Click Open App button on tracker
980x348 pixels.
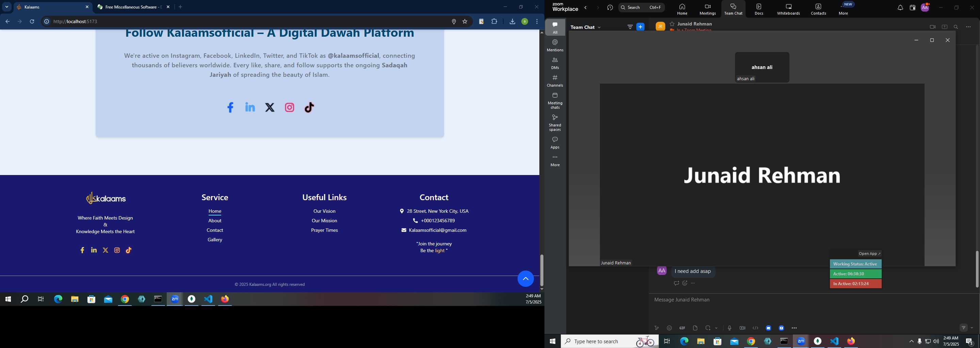870,254
